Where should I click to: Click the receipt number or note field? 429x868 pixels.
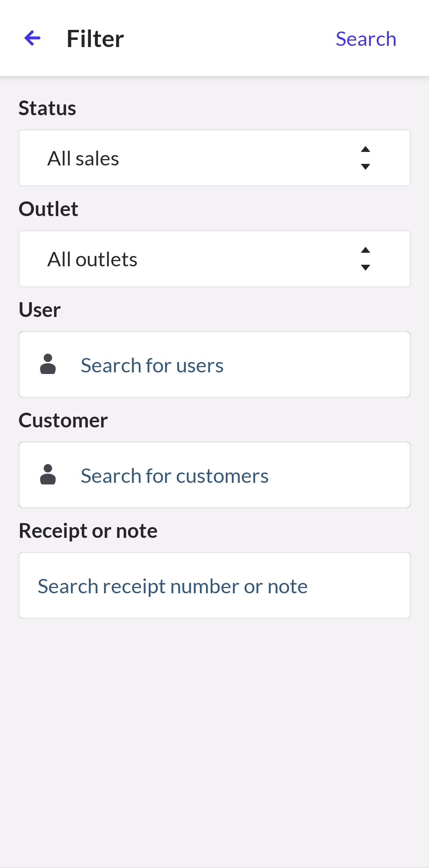point(214,586)
